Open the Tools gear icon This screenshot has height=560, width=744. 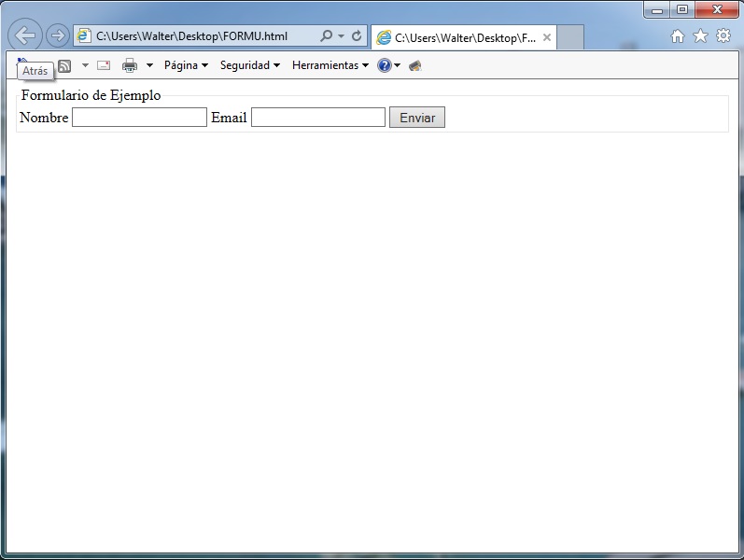(x=723, y=36)
